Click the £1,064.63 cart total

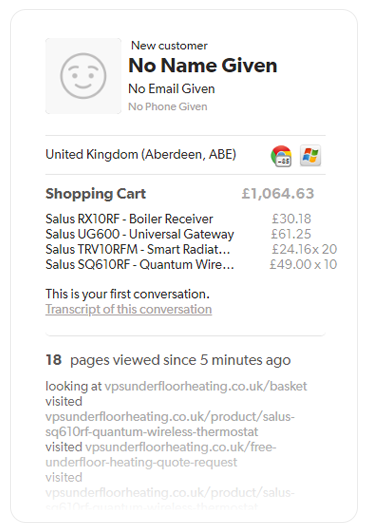click(x=278, y=193)
